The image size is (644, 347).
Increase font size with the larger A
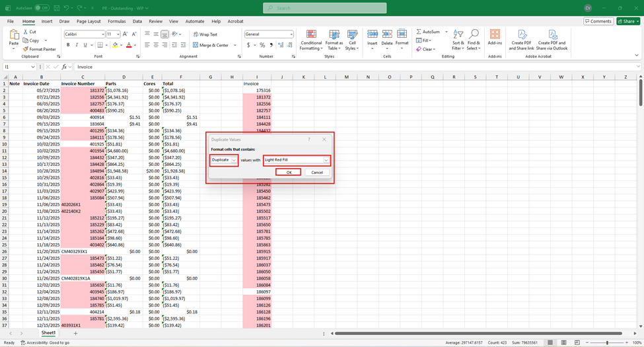[x=125, y=34]
